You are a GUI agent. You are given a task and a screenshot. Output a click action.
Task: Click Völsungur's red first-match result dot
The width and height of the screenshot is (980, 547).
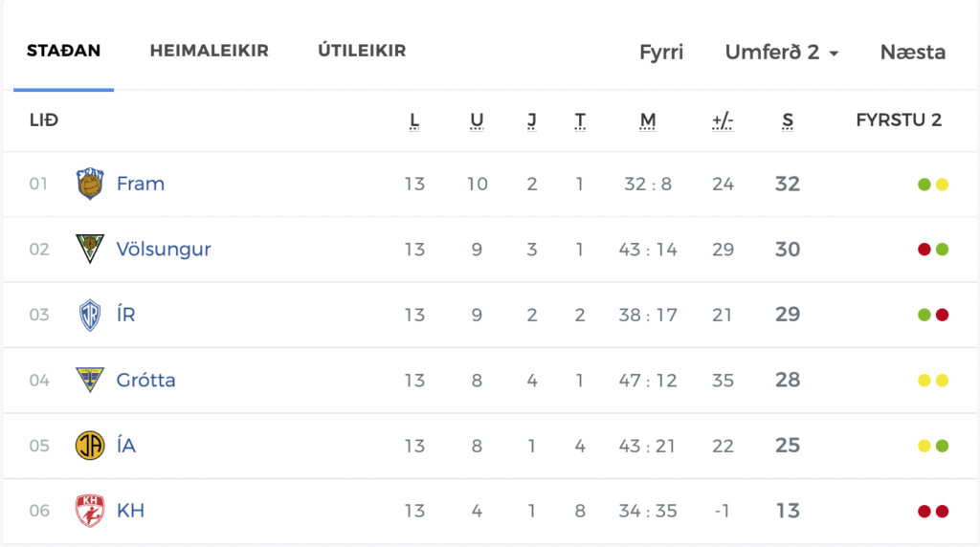[924, 250]
